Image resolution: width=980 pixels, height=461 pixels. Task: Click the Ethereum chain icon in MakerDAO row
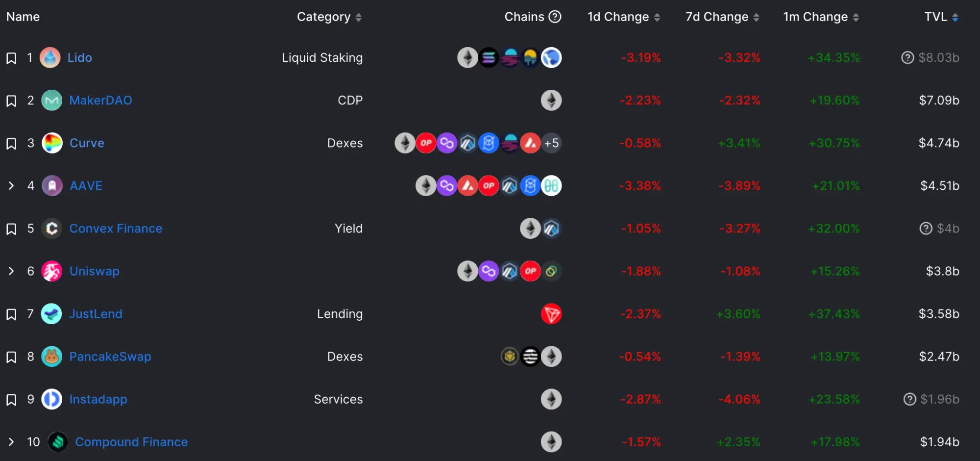point(551,101)
